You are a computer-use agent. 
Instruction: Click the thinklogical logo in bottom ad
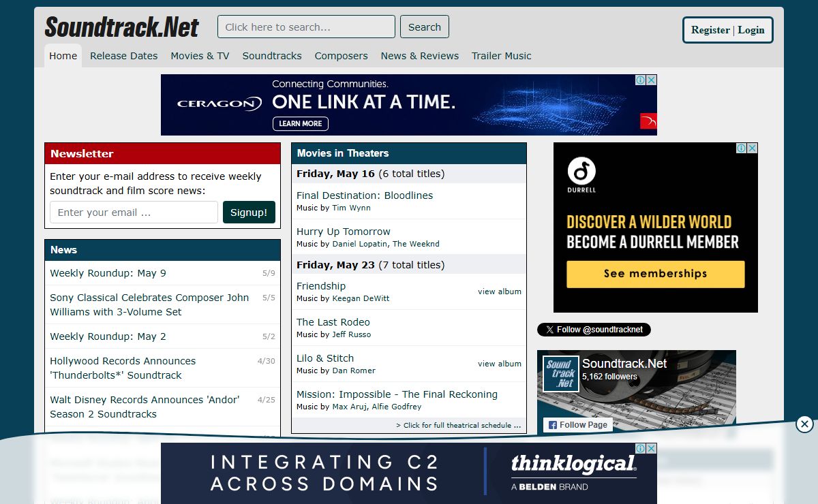click(x=573, y=464)
